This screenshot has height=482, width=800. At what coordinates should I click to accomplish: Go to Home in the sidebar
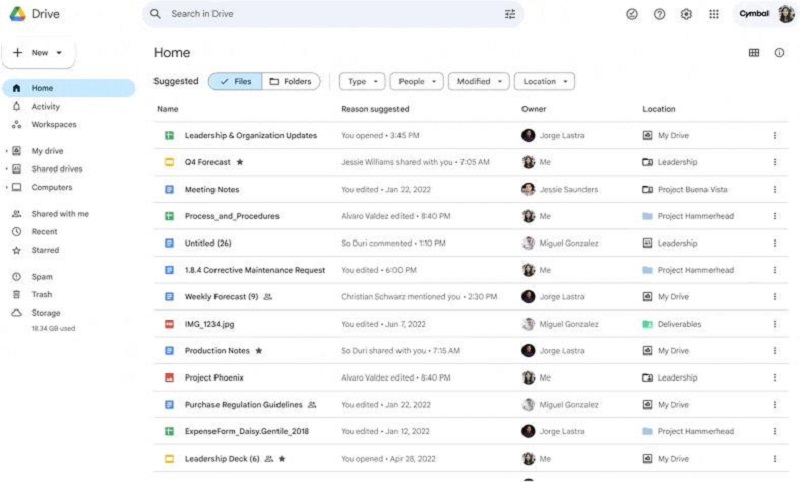pyautogui.click(x=69, y=88)
